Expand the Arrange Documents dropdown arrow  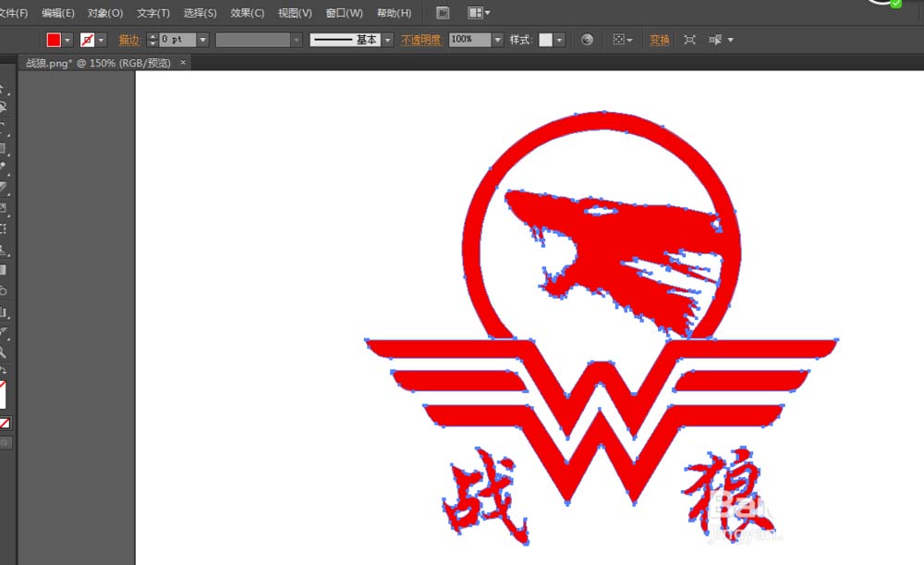(x=487, y=12)
